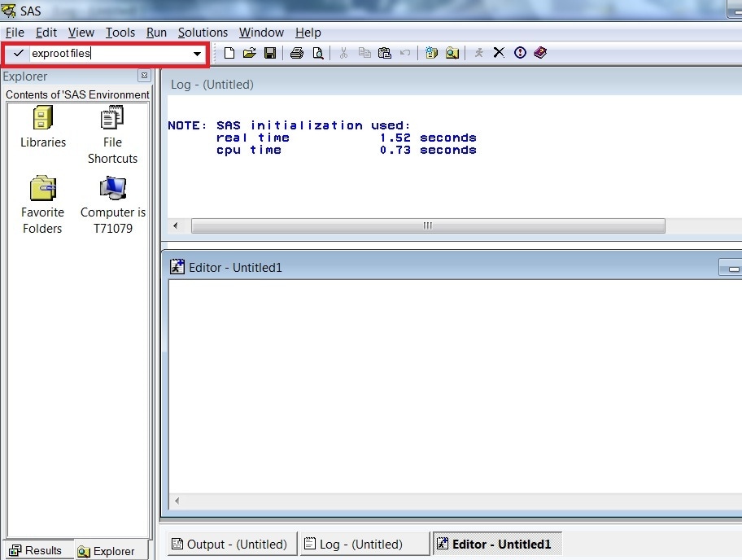The image size is (742, 560).
Task: Click the Log window horizontal scrollbar
Action: (429, 225)
